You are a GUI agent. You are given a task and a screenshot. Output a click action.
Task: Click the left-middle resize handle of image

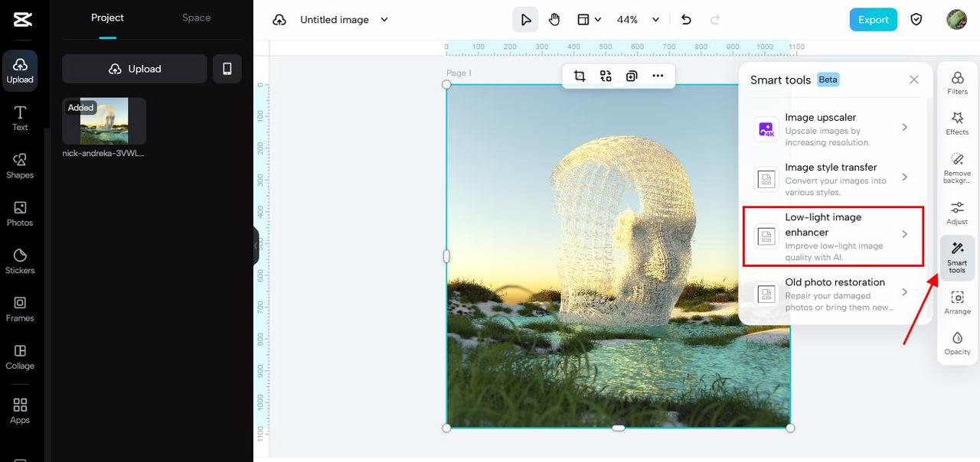(x=446, y=256)
